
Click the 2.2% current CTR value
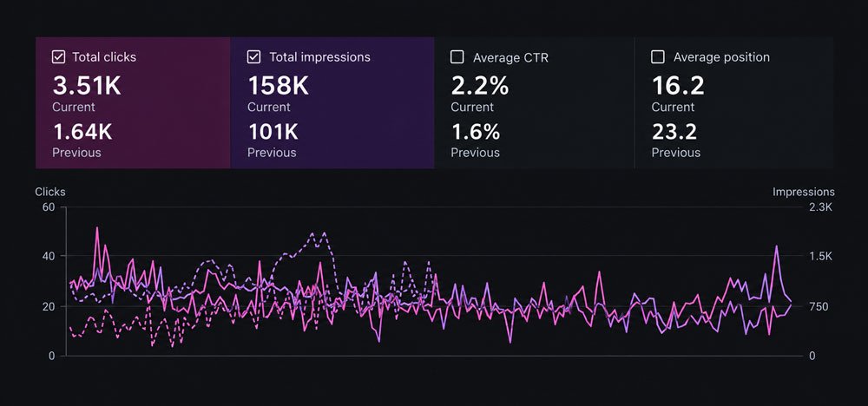(x=479, y=86)
